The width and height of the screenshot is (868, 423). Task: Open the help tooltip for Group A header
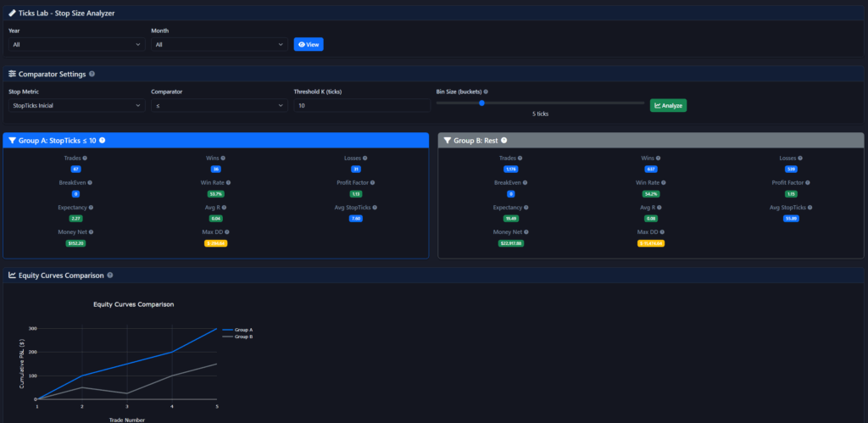coord(102,141)
